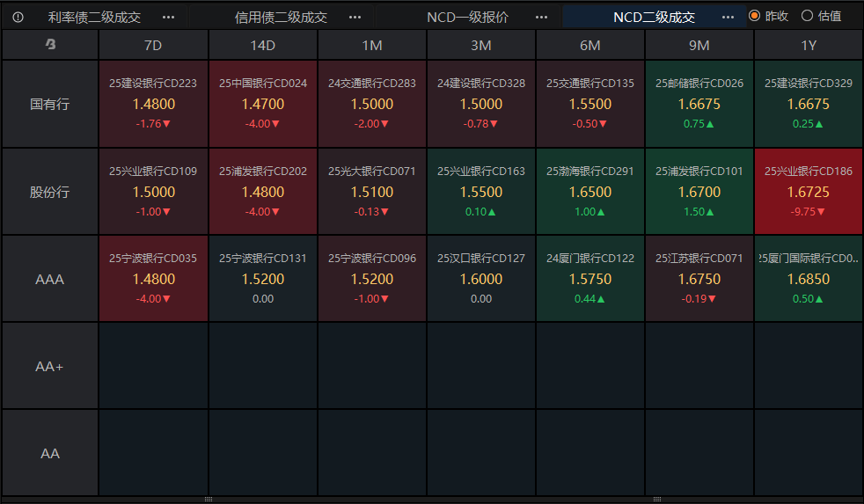The height and width of the screenshot is (504, 864).
Task: Select the 昨收 radio button
Action: (x=755, y=16)
